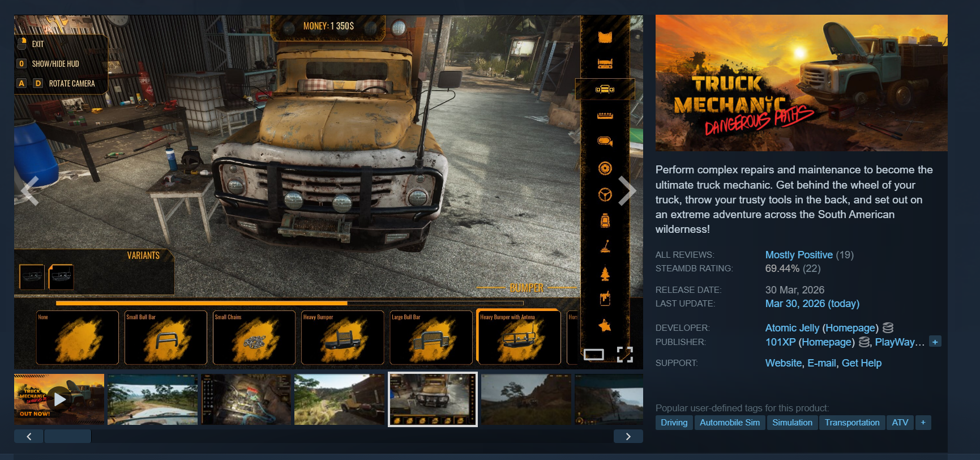Select the Driving tag
This screenshot has width=980, height=460.
[674, 423]
